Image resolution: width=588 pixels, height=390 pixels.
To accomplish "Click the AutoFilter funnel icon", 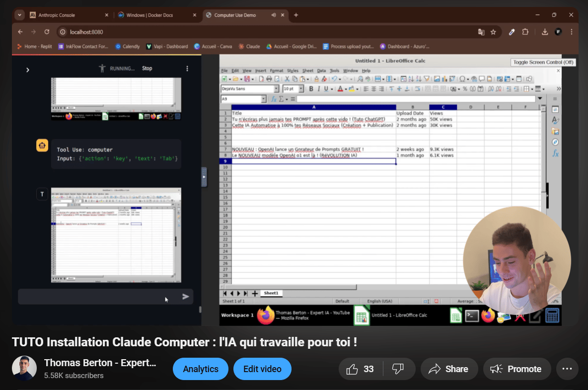I will 427,79.
